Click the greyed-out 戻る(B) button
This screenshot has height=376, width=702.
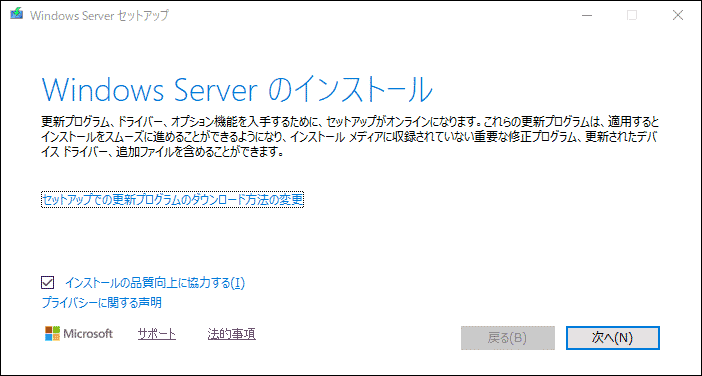point(508,338)
